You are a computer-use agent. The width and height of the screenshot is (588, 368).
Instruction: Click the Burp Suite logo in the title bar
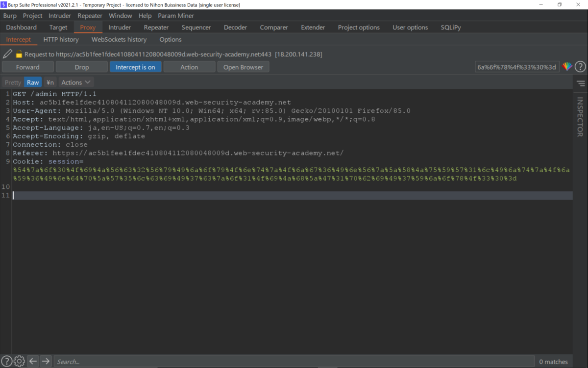pyautogui.click(x=4, y=4)
